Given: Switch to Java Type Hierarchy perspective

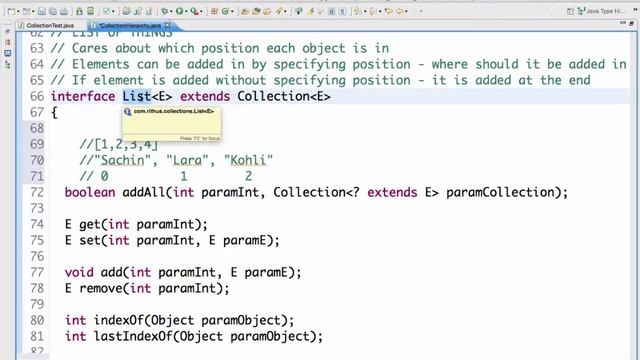Looking at the screenshot, I should [602, 11].
